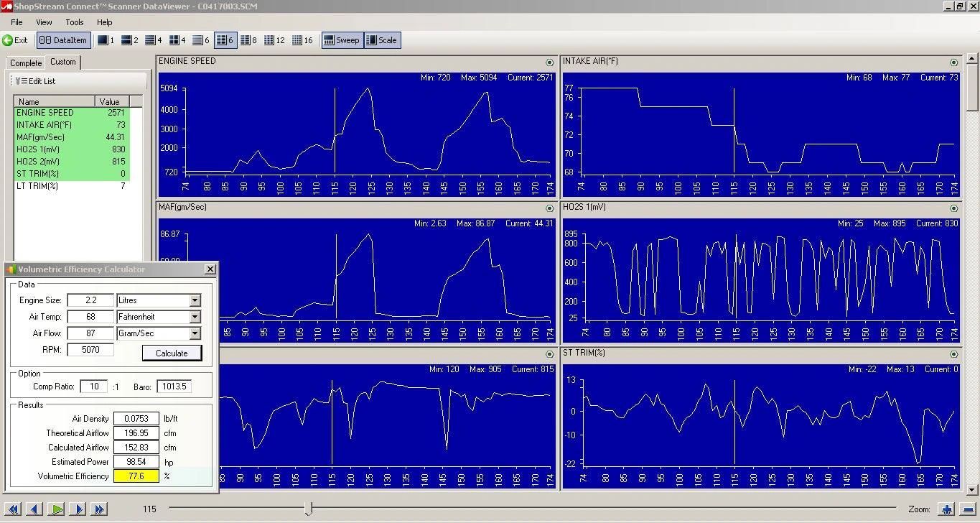Open the Air Temp units dropdown
The height and width of the screenshot is (523, 980).
click(x=195, y=317)
